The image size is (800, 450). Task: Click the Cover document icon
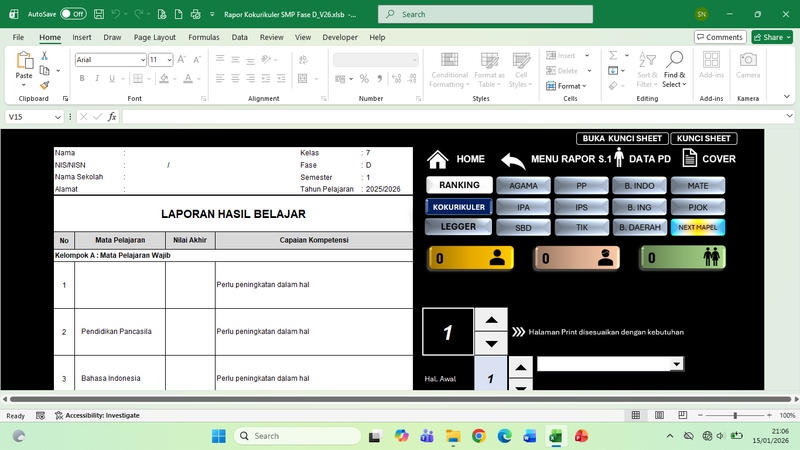click(x=690, y=158)
